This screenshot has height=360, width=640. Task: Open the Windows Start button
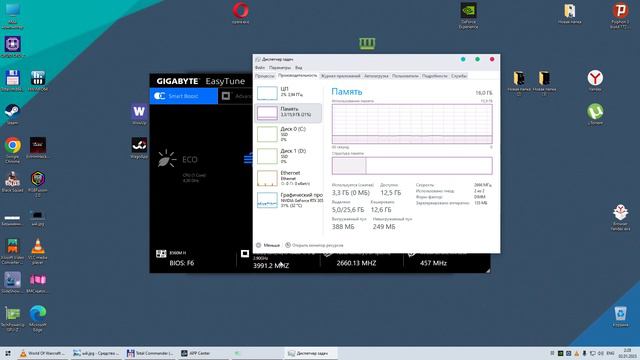8,353
